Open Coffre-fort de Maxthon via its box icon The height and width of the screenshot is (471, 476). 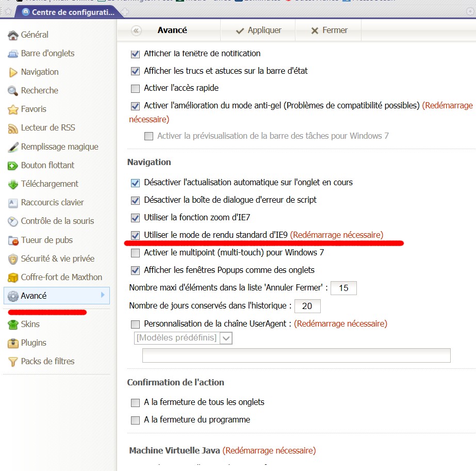(x=13, y=277)
